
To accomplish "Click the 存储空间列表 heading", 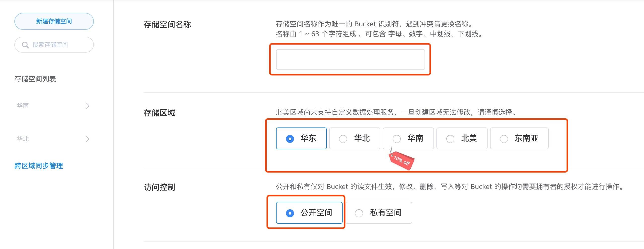I will click(35, 79).
